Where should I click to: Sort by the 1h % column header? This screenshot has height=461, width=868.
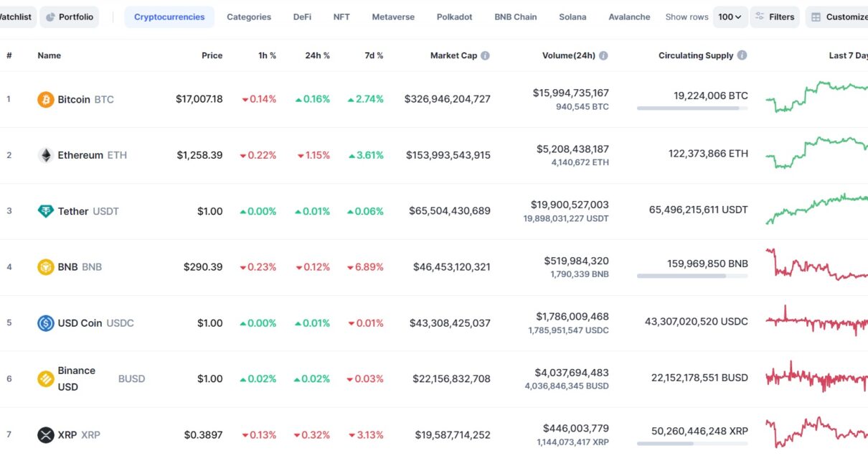[x=267, y=55]
